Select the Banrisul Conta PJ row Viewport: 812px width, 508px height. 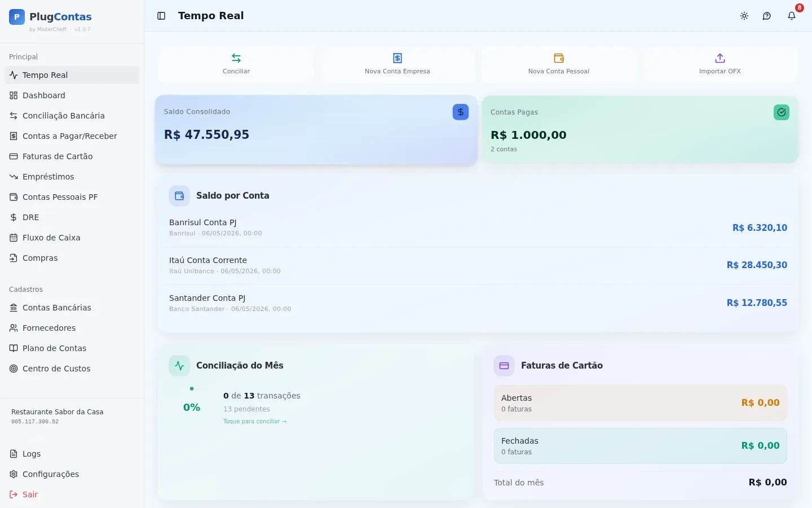tap(478, 227)
